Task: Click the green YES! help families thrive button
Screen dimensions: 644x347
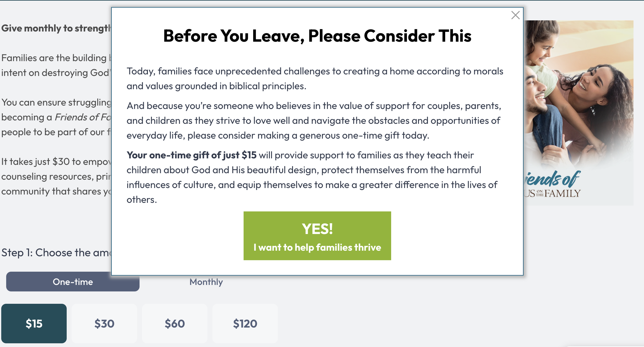Action: [x=317, y=236]
